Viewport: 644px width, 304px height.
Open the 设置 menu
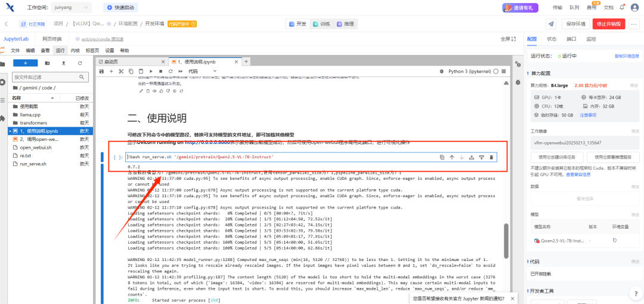pos(109,51)
